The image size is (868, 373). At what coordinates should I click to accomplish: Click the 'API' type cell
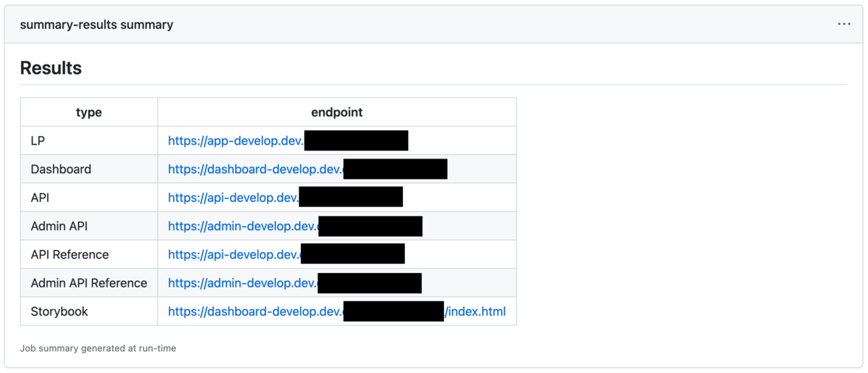coord(89,197)
